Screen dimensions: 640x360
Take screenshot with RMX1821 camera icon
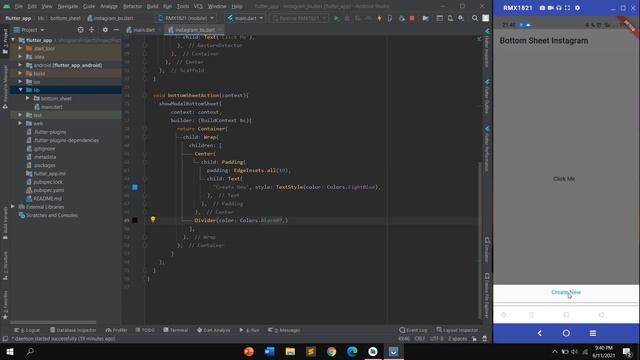542,8
